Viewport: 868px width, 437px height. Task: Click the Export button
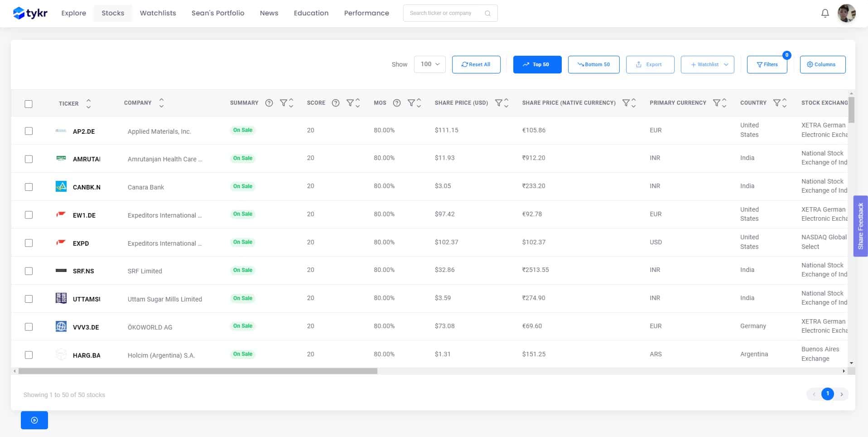coord(650,64)
